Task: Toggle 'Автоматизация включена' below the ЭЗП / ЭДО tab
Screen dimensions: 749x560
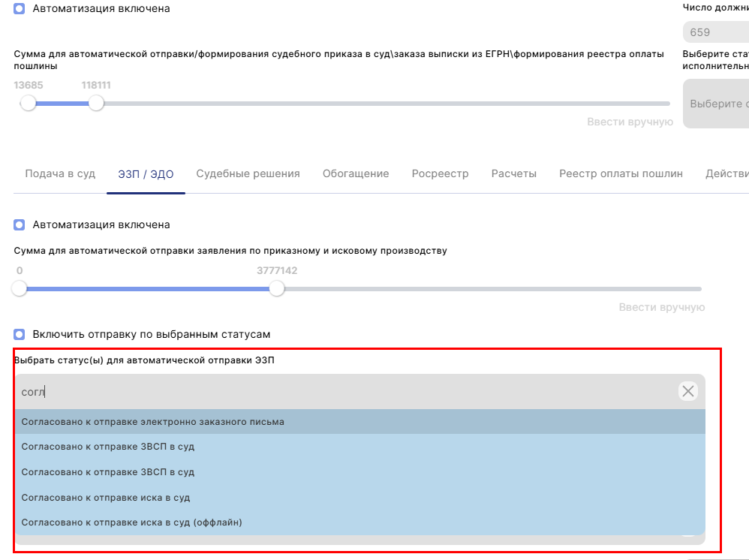Action: tap(20, 224)
